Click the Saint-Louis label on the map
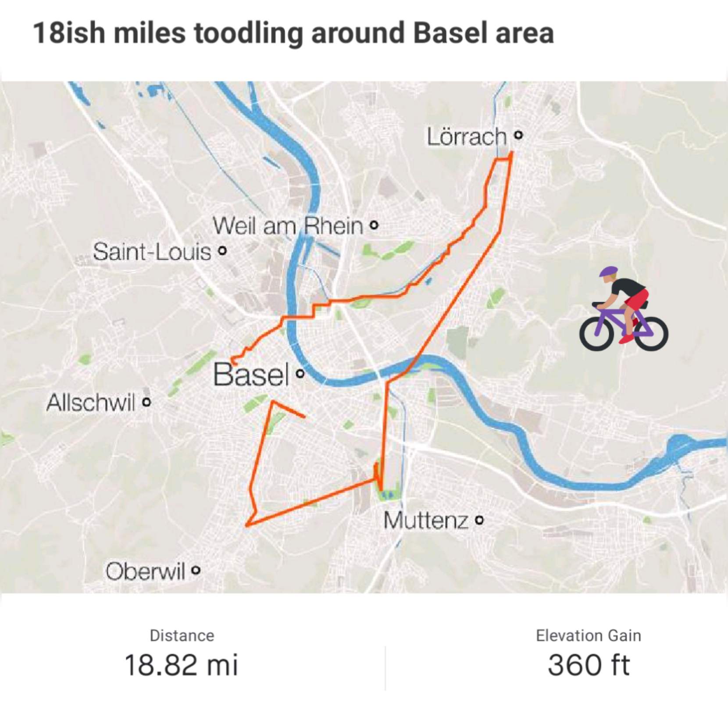This screenshot has width=728, height=728. tap(152, 252)
